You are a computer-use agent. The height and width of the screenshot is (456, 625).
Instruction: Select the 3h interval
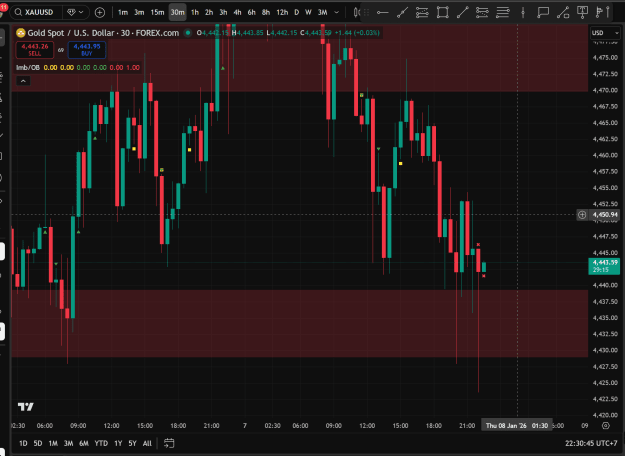tap(223, 12)
